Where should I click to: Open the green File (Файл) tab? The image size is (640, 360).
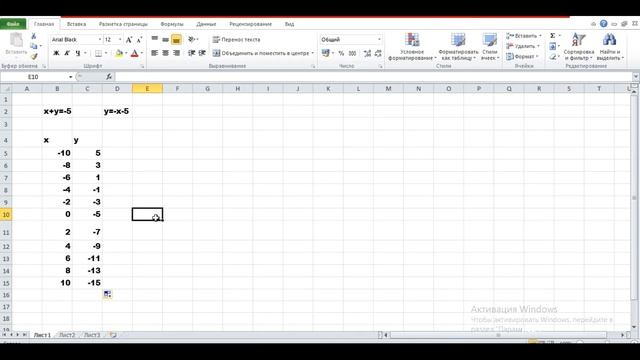(x=13, y=24)
